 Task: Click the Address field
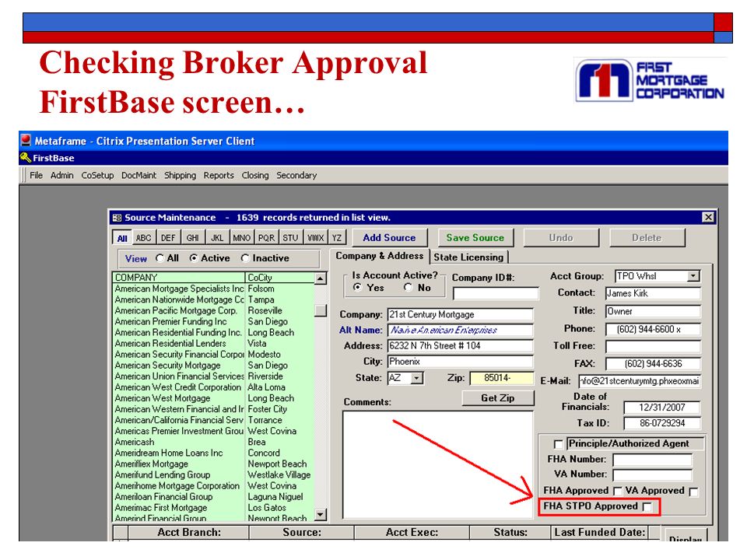point(460,346)
